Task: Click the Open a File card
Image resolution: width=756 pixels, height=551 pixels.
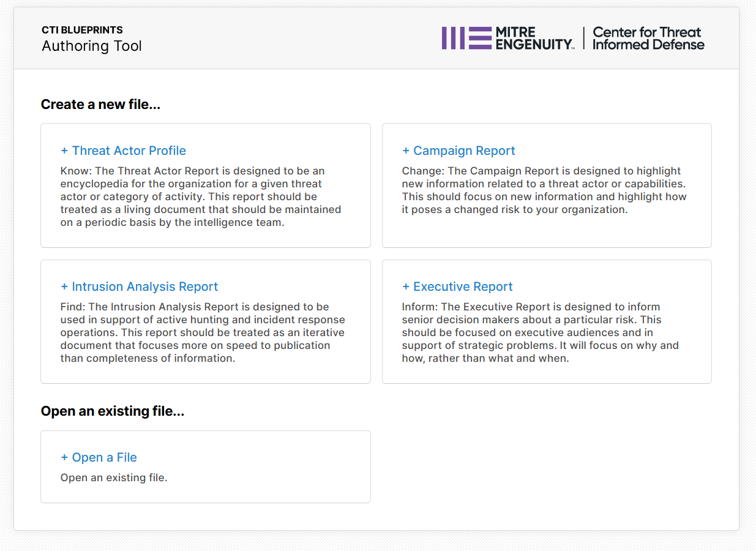Action: (205, 467)
